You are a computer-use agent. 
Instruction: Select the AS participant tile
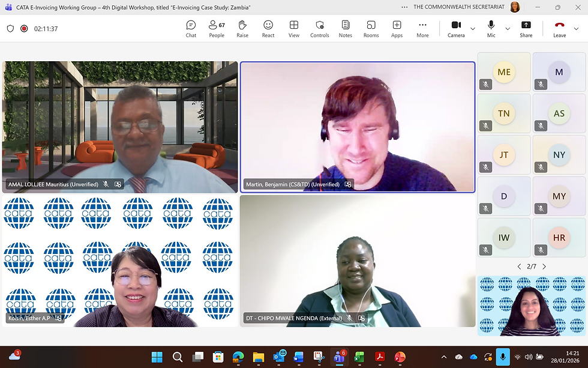pos(559,113)
